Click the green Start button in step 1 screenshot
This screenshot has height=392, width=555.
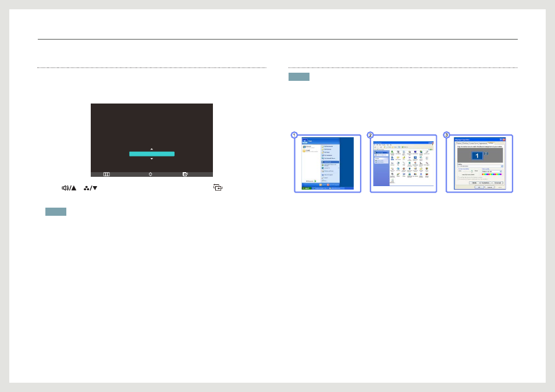306,188
